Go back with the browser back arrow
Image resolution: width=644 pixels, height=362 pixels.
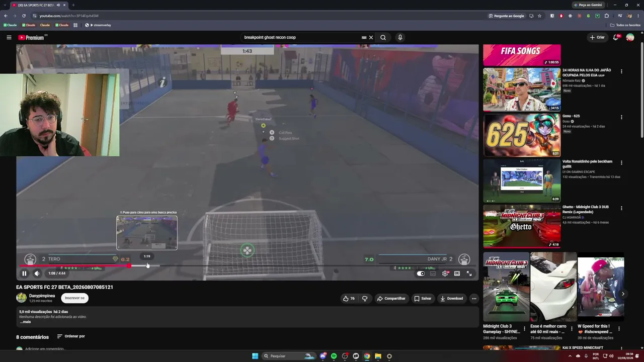(x=6, y=16)
